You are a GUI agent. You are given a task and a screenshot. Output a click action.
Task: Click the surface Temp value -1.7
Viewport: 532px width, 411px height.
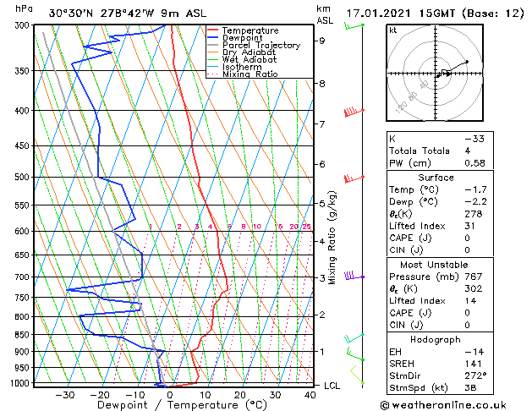tap(475, 189)
